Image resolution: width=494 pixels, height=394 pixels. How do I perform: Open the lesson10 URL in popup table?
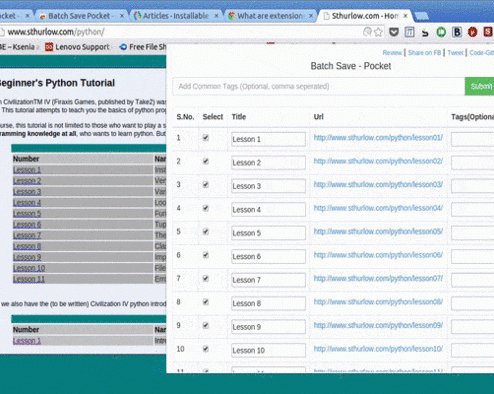(x=378, y=349)
